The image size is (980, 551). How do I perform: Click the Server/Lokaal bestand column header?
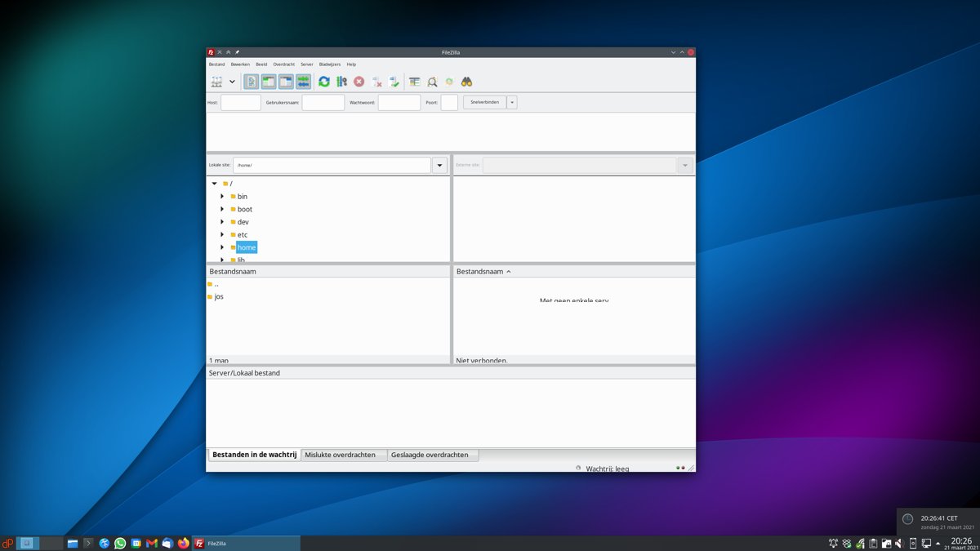coord(450,373)
